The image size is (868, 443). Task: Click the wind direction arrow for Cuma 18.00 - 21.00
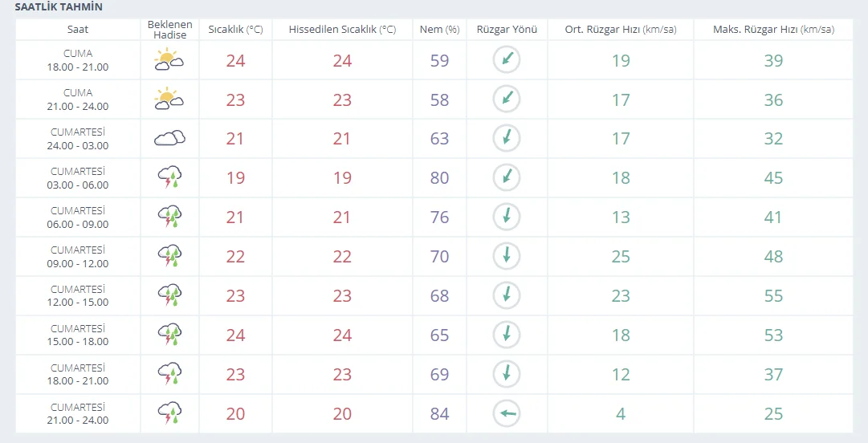[507, 59]
